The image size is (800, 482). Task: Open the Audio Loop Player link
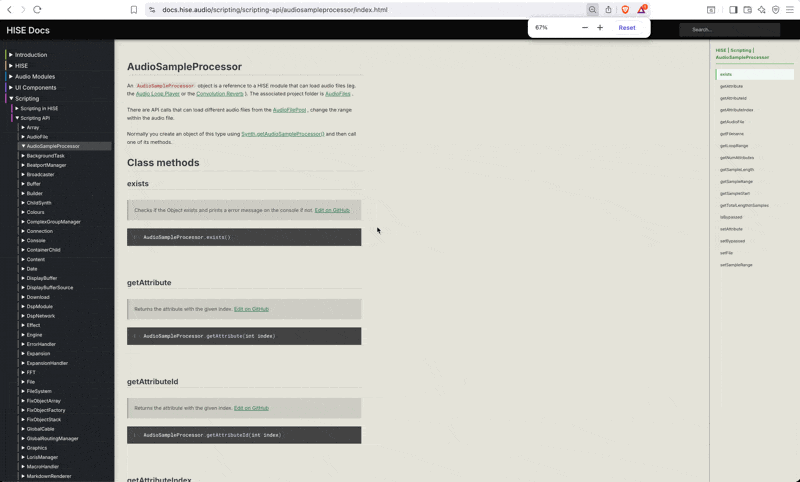pyautogui.click(x=158, y=94)
